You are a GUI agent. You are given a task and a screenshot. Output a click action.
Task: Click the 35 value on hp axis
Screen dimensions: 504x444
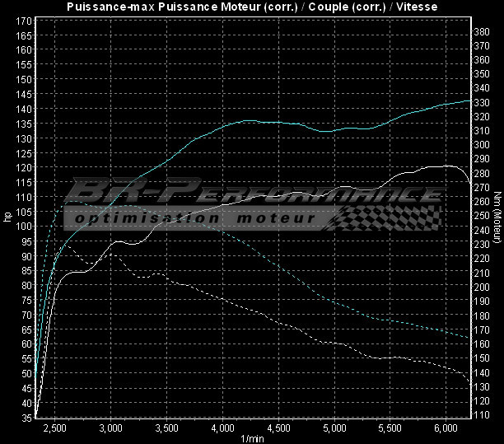(x=27, y=418)
